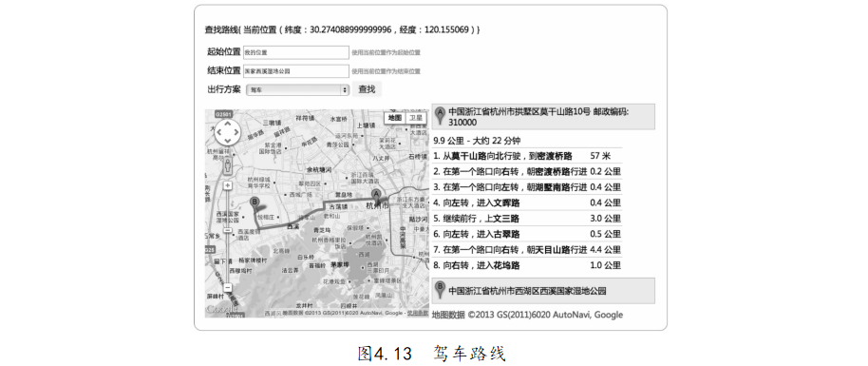Use current location as end position link
This screenshot has height=366, width=868.
(x=387, y=71)
